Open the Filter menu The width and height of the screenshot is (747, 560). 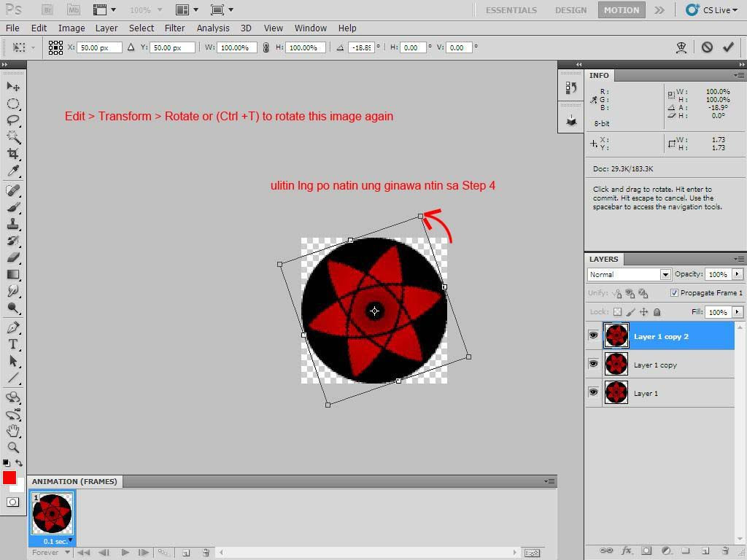pos(174,28)
